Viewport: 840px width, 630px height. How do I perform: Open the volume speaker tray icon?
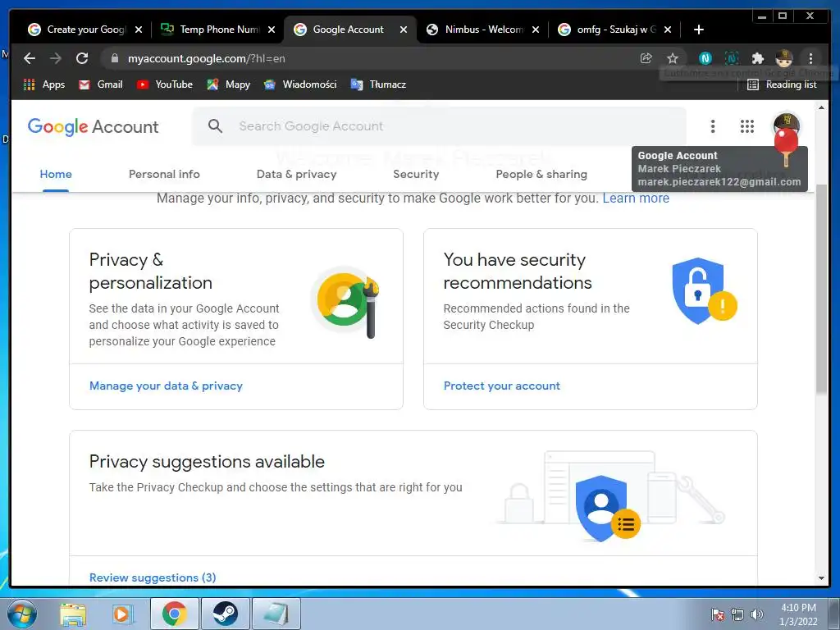coord(757,614)
